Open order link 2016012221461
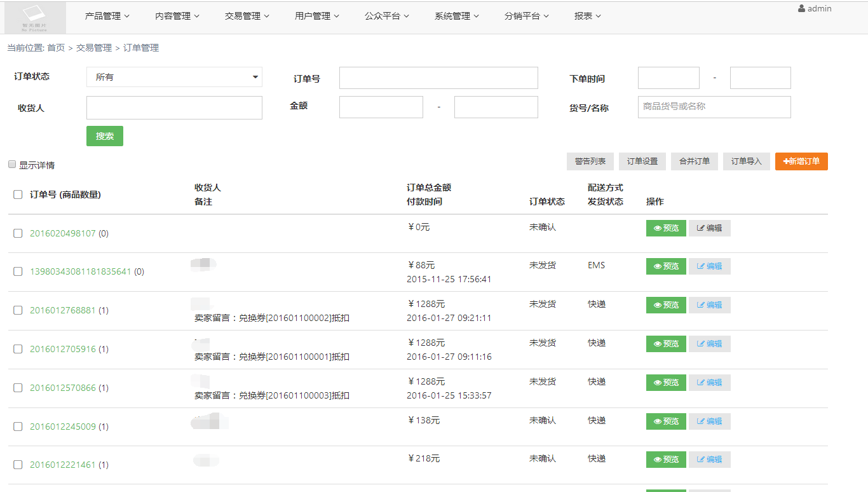 coord(63,465)
